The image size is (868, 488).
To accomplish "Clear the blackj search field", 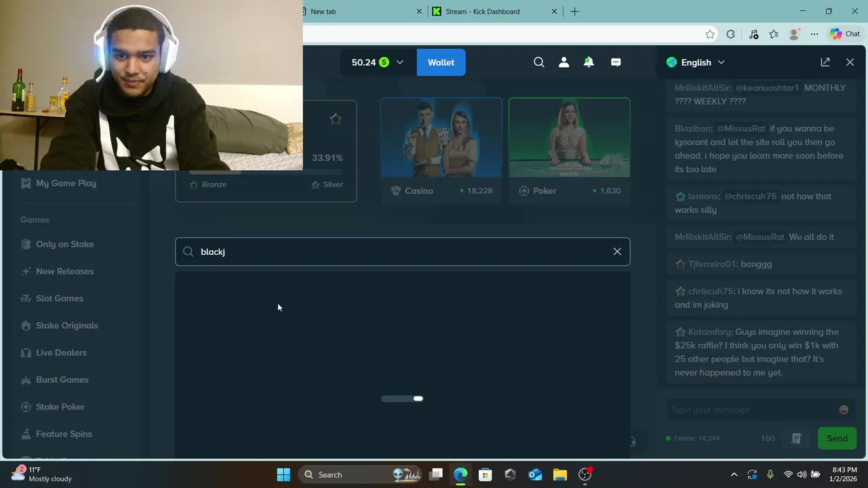I will coord(617,251).
